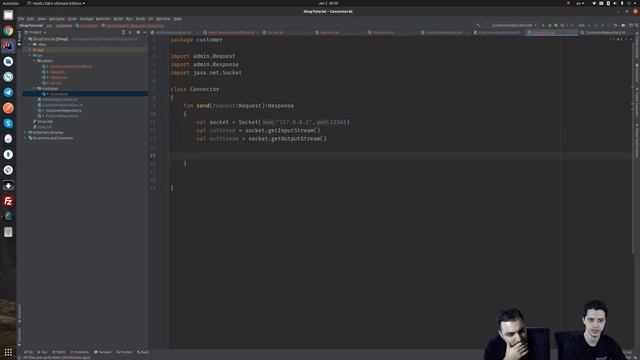Click Project panel settings gear icon

138,32
